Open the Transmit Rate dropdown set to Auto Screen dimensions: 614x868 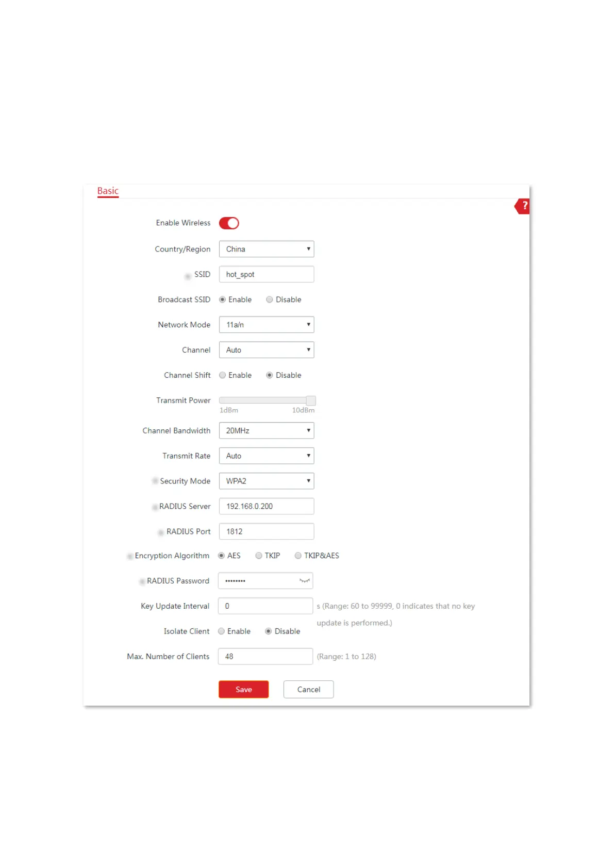[267, 456]
